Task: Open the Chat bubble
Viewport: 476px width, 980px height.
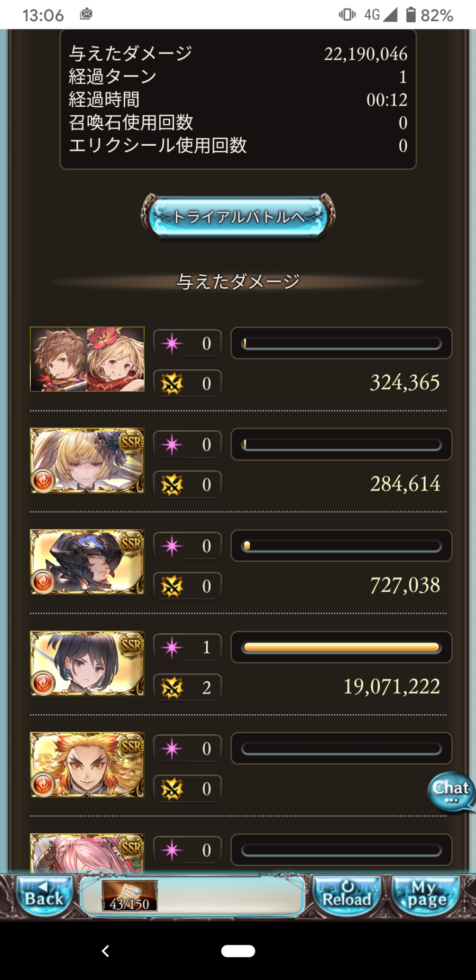Action: (x=451, y=792)
